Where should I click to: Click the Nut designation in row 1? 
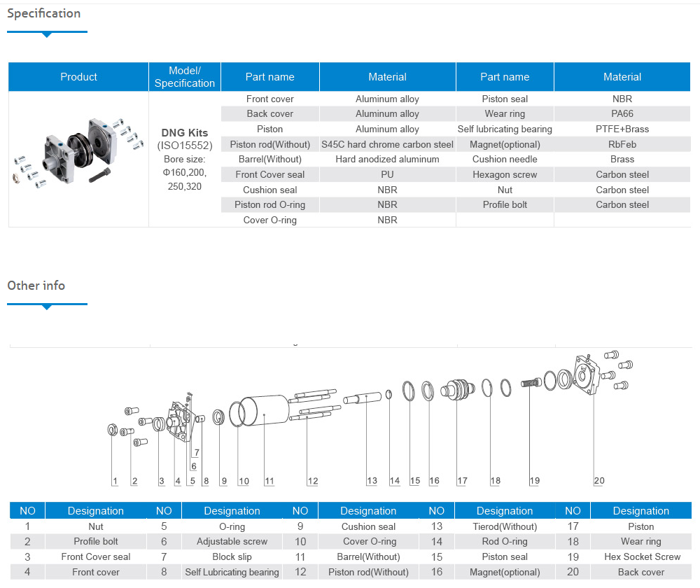96,527
